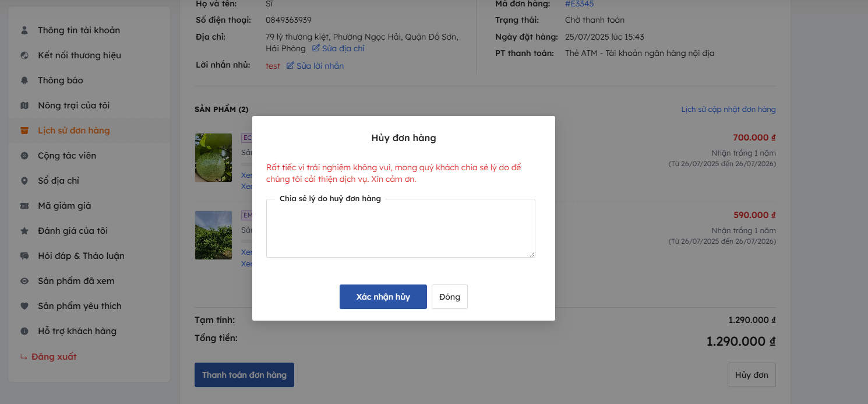The image size is (868, 404).
Task: Click the chat icon for Hỏi đáp & Thảo luận
Action: (24, 256)
